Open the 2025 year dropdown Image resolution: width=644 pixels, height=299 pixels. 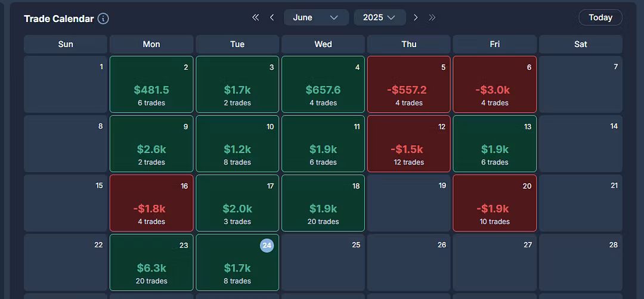(x=380, y=17)
